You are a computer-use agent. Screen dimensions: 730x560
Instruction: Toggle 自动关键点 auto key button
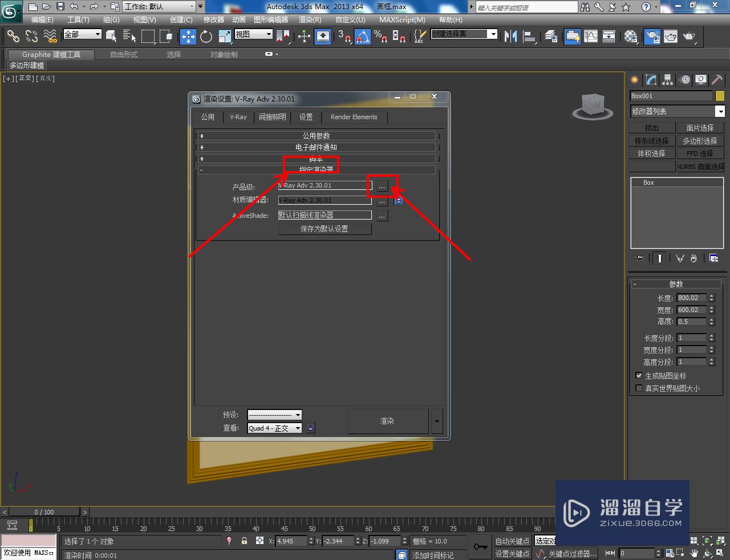512,541
